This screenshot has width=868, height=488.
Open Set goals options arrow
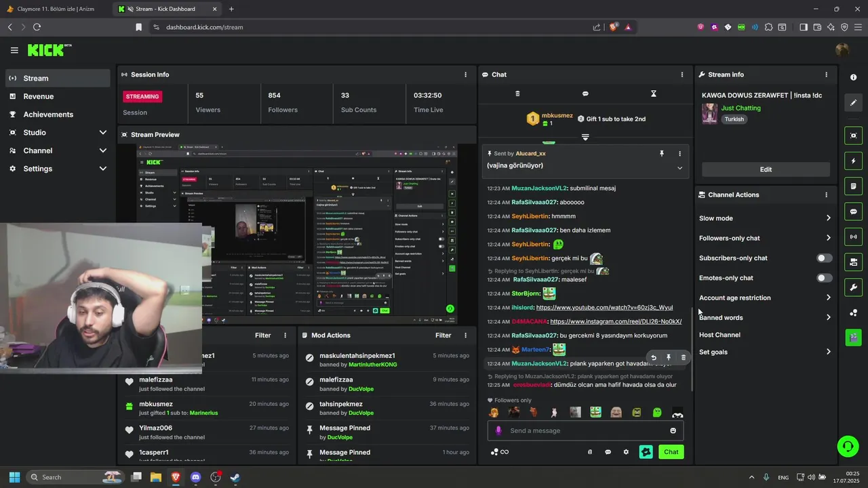pyautogui.click(x=828, y=352)
